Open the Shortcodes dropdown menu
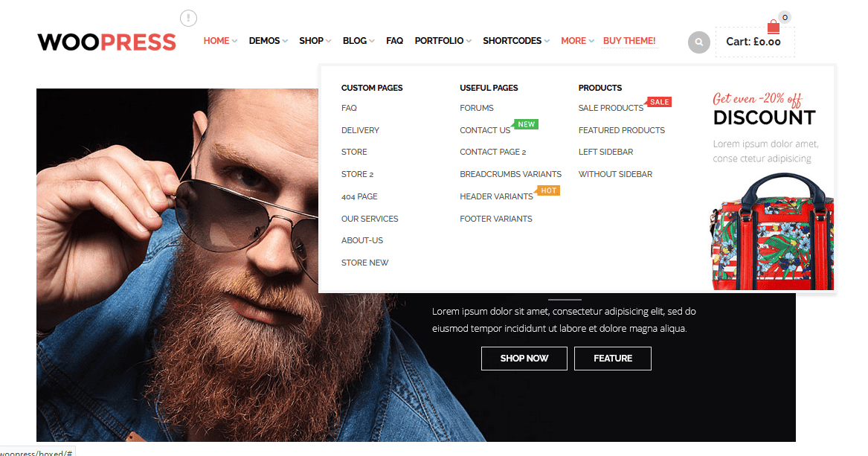 click(x=516, y=41)
